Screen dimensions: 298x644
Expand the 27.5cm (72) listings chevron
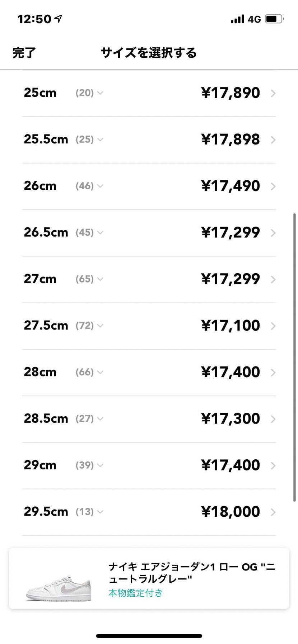click(x=100, y=326)
